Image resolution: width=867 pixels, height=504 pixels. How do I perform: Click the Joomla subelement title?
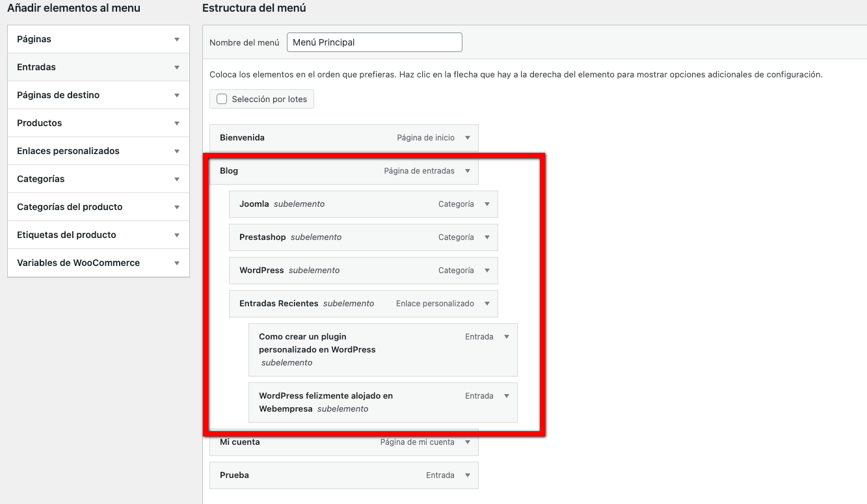254,204
